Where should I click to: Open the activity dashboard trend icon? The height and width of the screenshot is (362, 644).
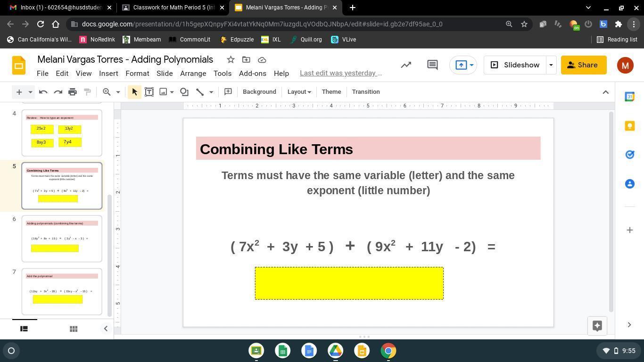(x=406, y=65)
